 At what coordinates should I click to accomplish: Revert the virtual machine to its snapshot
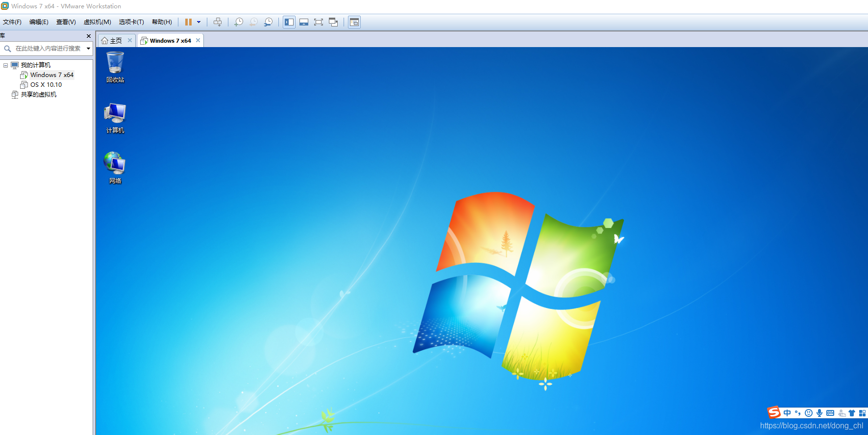253,22
